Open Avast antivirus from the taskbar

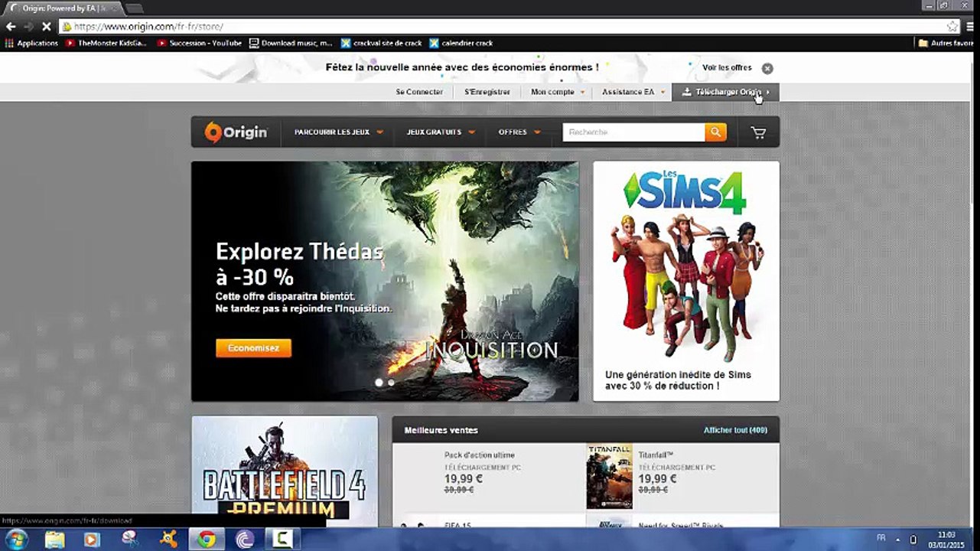168,539
